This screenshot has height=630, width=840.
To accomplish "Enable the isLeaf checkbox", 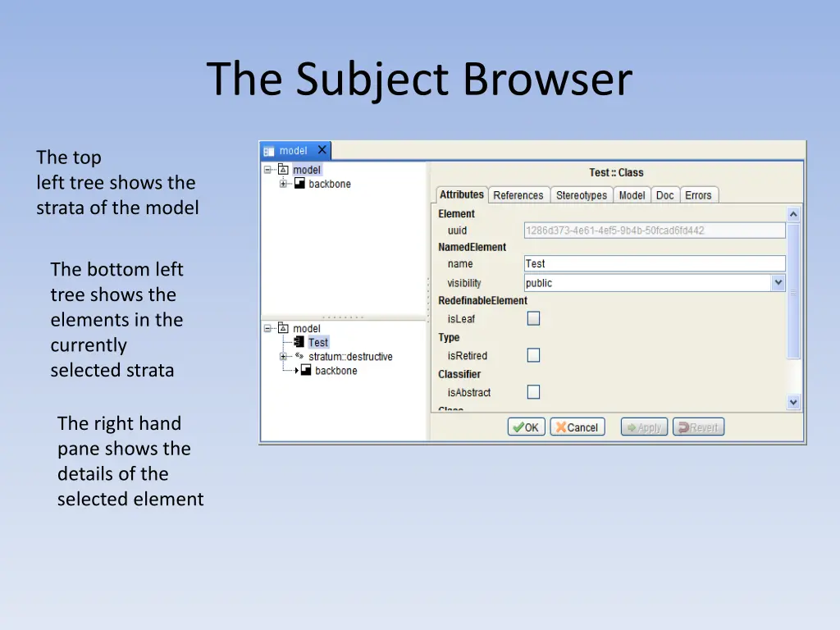I will [x=533, y=319].
